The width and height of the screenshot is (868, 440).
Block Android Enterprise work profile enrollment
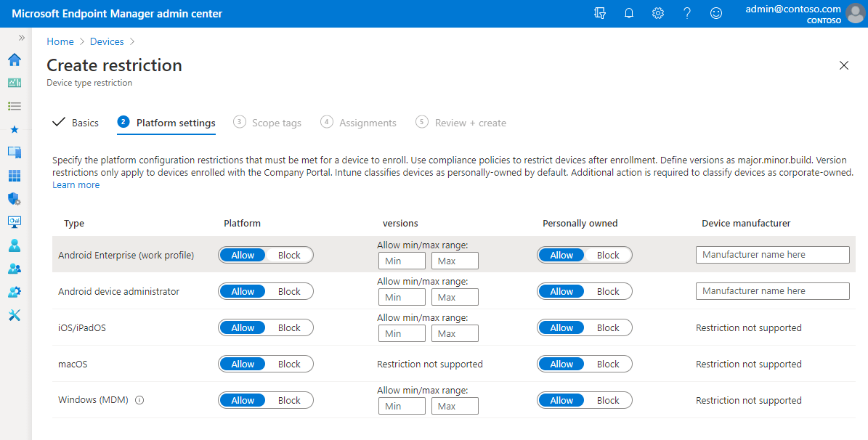pos(289,255)
